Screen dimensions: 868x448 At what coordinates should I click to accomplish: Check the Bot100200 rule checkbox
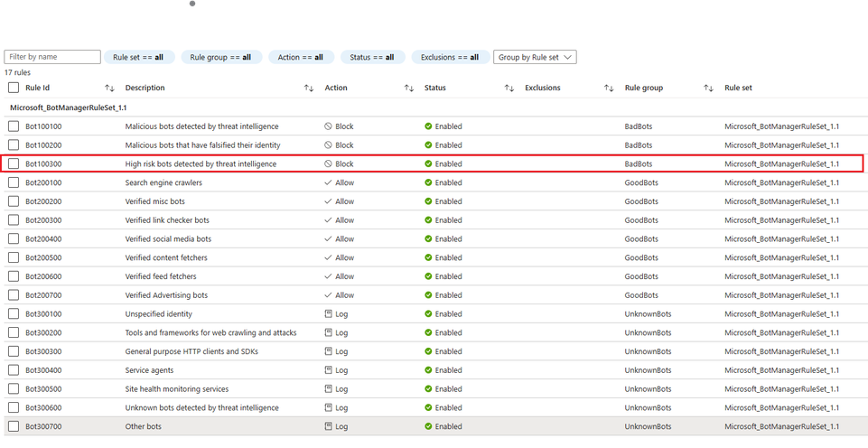(14, 145)
